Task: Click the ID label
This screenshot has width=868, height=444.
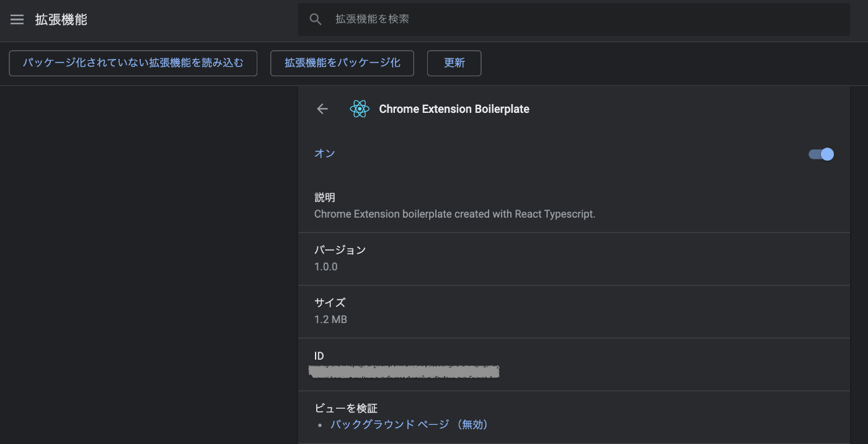Action: click(x=319, y=356)
